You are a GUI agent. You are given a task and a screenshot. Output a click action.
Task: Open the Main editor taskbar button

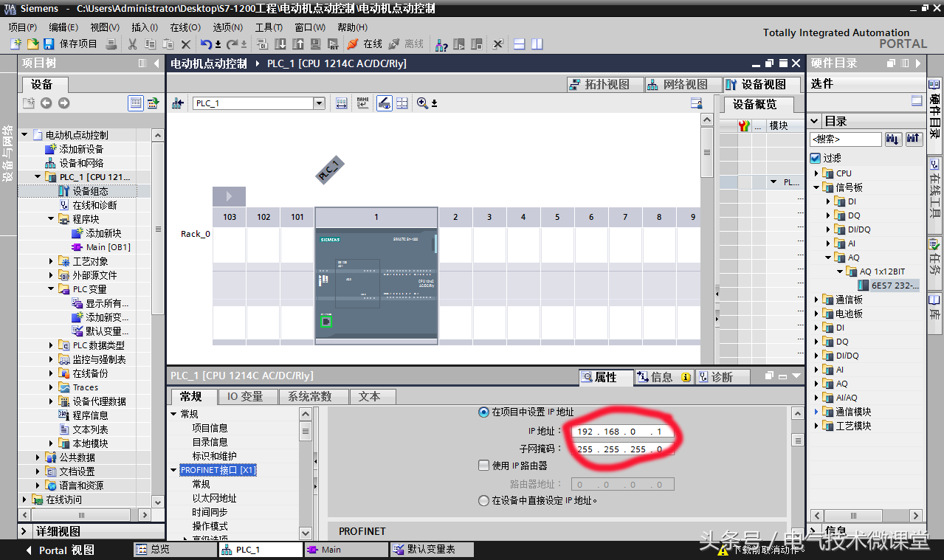pyautogui.click(x=346, y=550)
